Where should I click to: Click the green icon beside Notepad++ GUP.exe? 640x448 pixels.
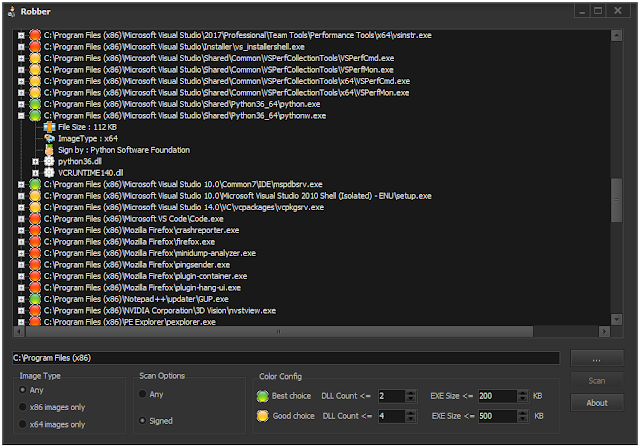pyautogui.click(x=35, y=299)
